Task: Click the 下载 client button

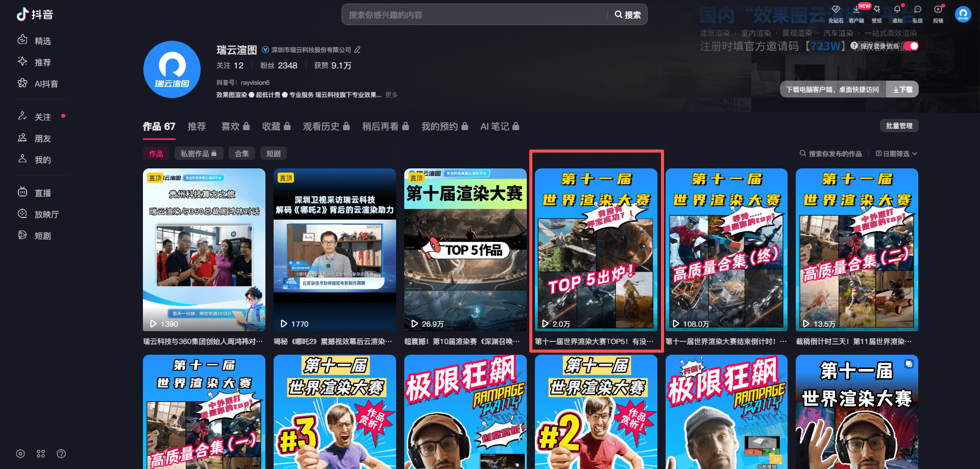Action: [902, 89]
